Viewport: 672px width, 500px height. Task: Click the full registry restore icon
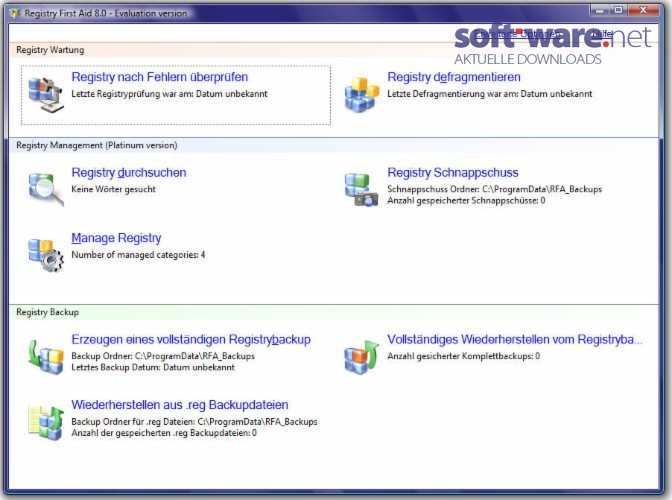coord(362,356)
